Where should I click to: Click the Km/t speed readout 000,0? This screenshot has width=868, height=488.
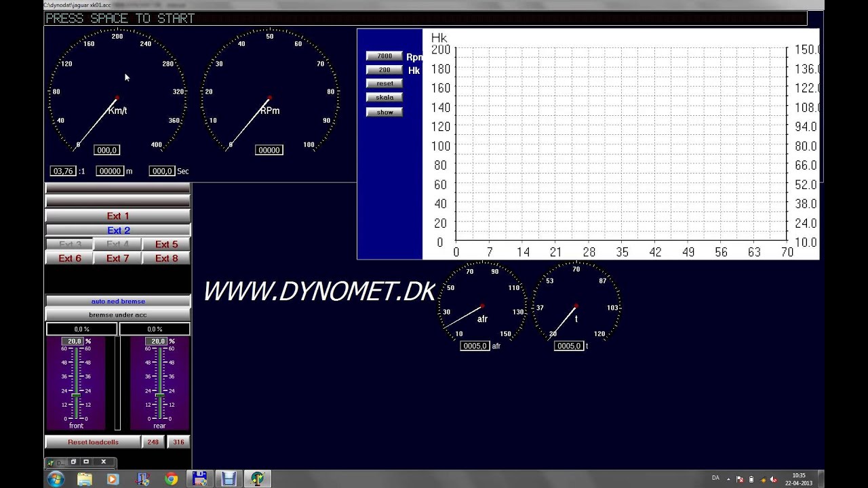(106, 150)
